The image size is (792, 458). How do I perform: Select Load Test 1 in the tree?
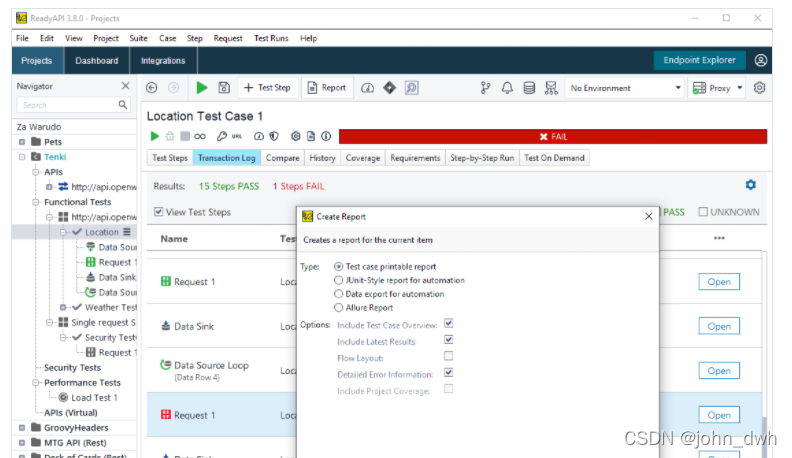(x=94, y=397)
